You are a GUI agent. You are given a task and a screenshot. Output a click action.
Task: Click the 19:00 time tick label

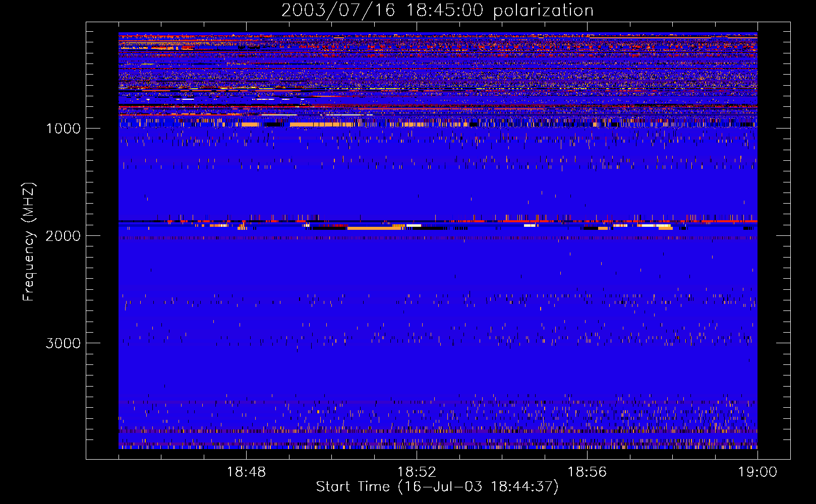[757, 472]
